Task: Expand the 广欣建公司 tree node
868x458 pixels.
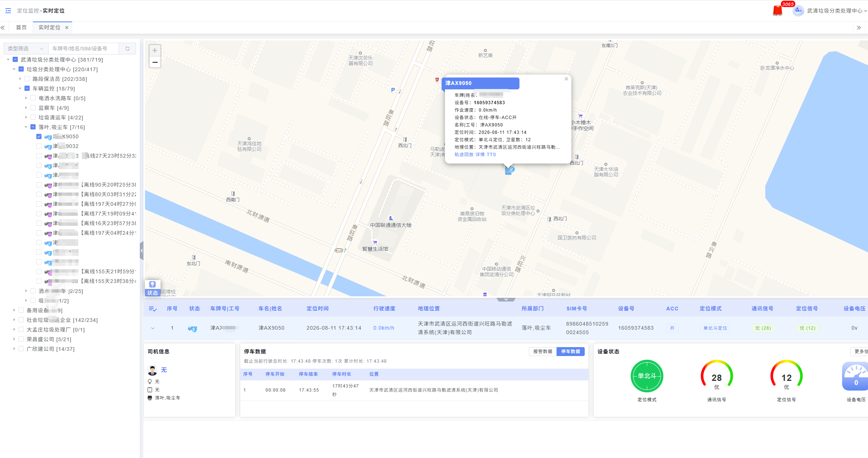Action: click(14, 349)
